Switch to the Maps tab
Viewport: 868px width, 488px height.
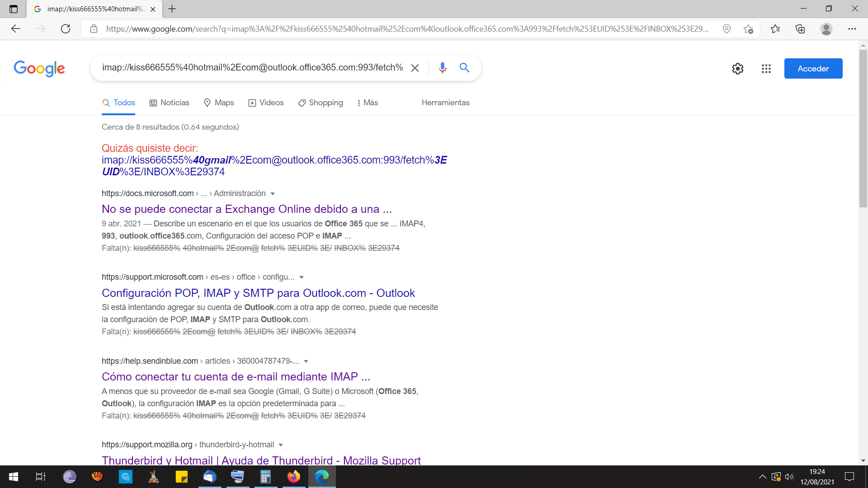tap(219, 103)
